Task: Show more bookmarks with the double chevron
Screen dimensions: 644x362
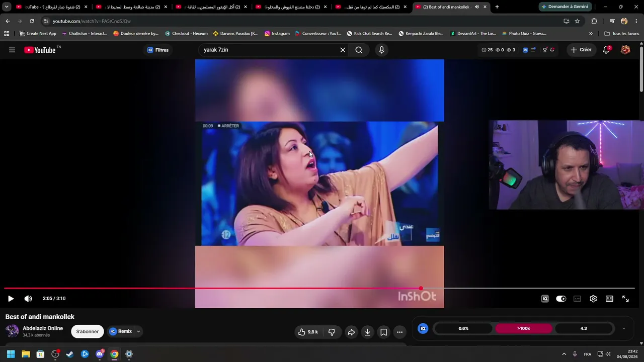Action: coord(591,34)
